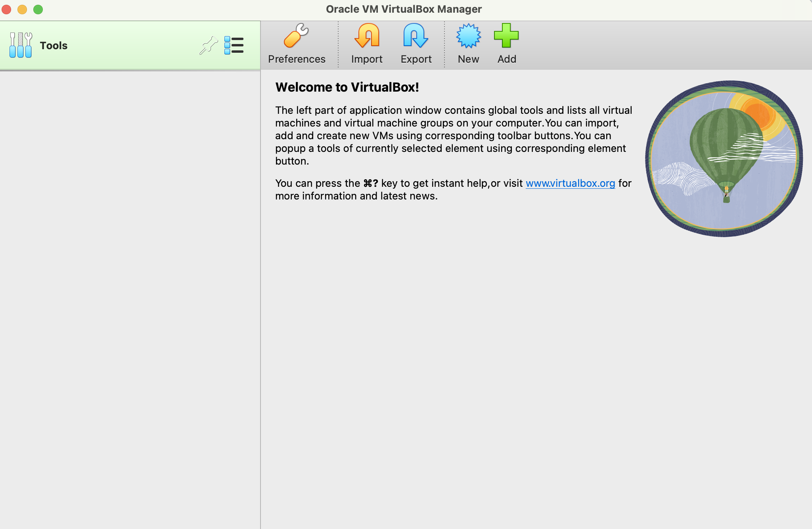Pin the Tools pane with the pin icon
Image resolution: width=812 pixels, height=529 pixels.
(208, 45)
